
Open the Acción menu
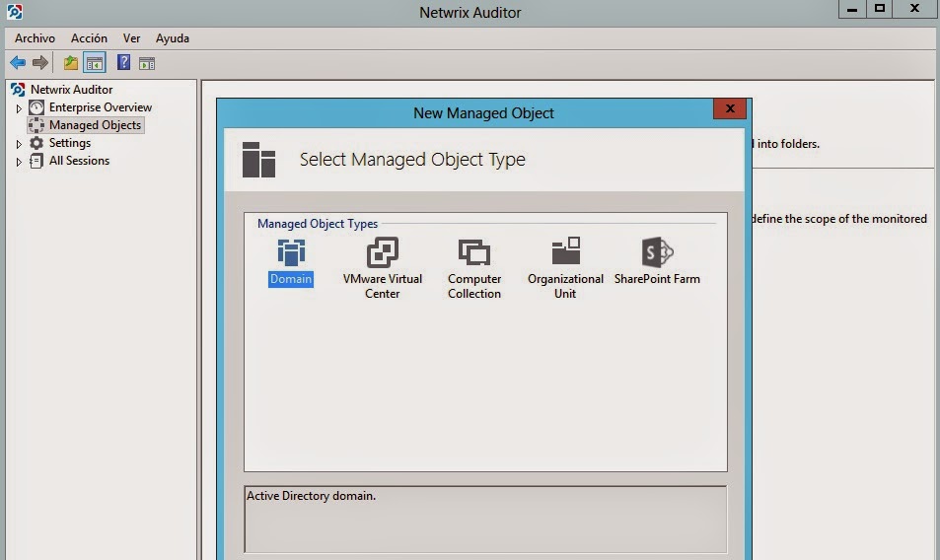[x=89, y=38]
